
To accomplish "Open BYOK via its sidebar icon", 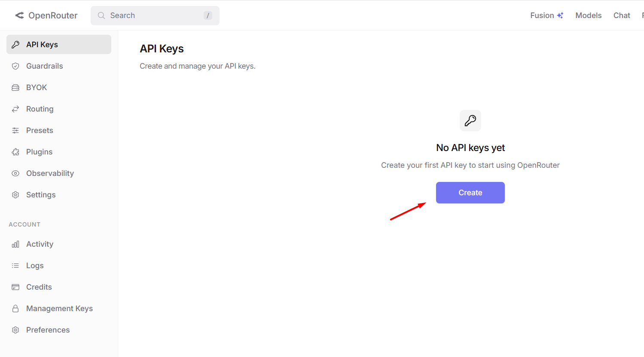I will point(15,87).
